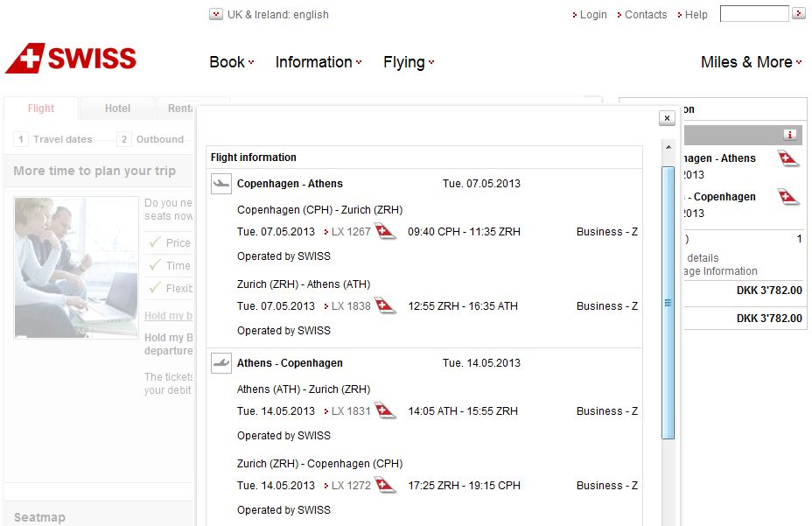The height and width of the screenshot is (526, 812).
Task: Click the SWISS tail icon next to LX 1267
Action: tap(385, 231)
